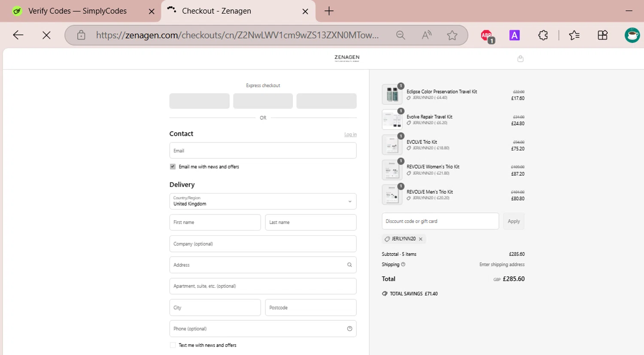Open the purple A extension icon
644x355 pixels.
514,35
